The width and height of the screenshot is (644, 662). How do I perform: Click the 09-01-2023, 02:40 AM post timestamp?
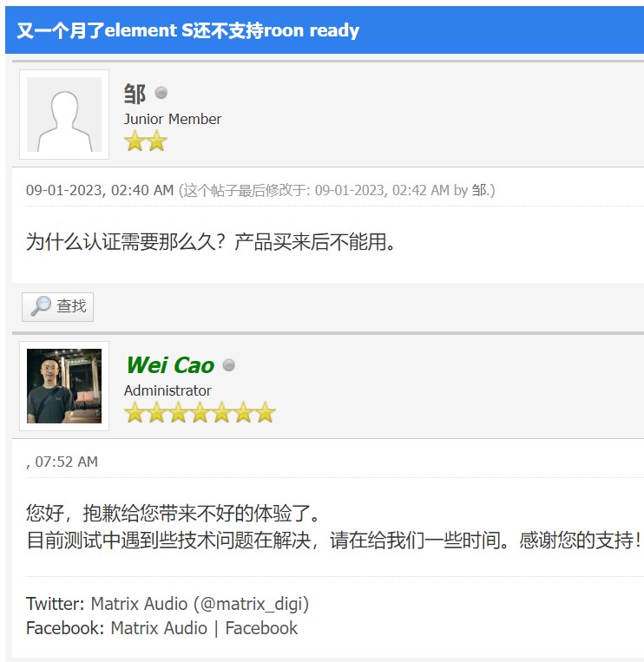[x=100, y=190]
